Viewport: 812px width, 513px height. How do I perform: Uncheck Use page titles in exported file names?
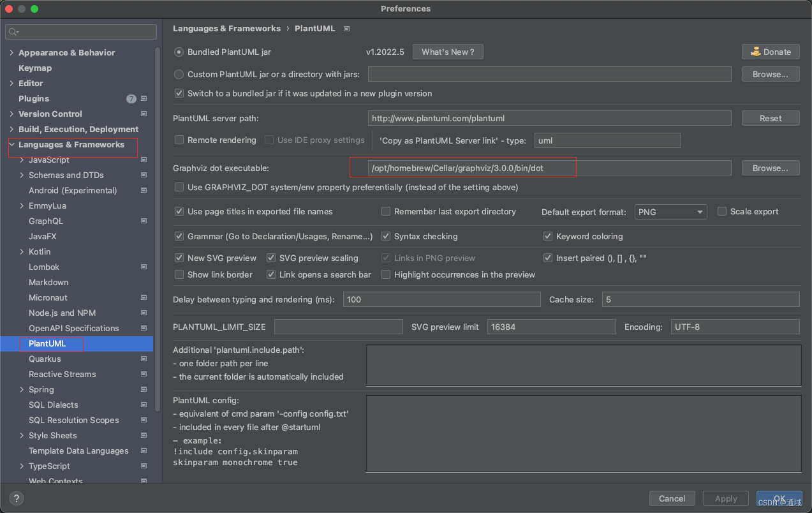[x=179, y=211]
